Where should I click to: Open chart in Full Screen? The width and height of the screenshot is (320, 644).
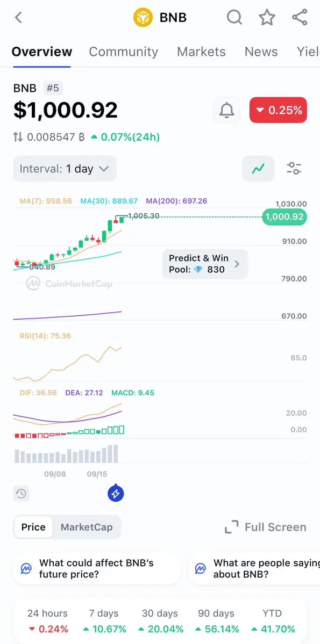click(266, 527)
